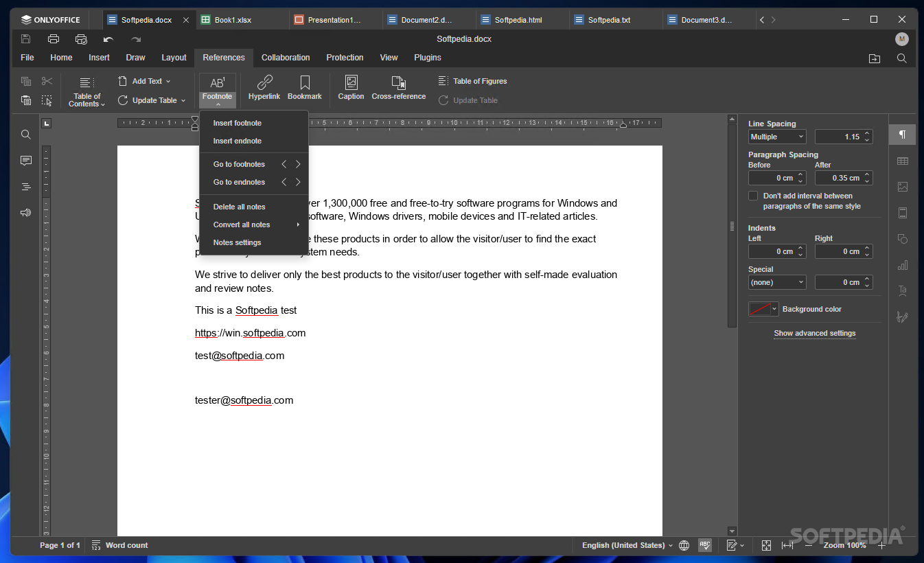Open Image settings in right sidebar

coord(903,187)
